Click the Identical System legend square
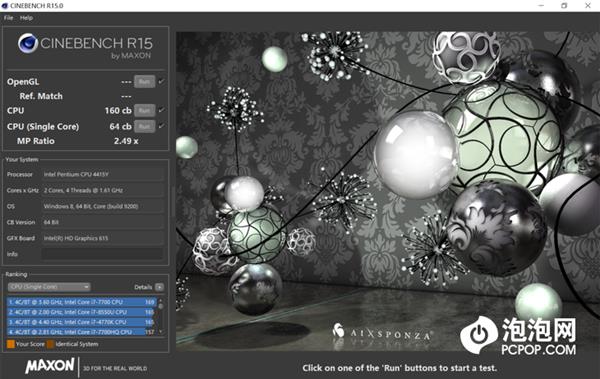Screen dimensions: 600x379 (51, 344)
